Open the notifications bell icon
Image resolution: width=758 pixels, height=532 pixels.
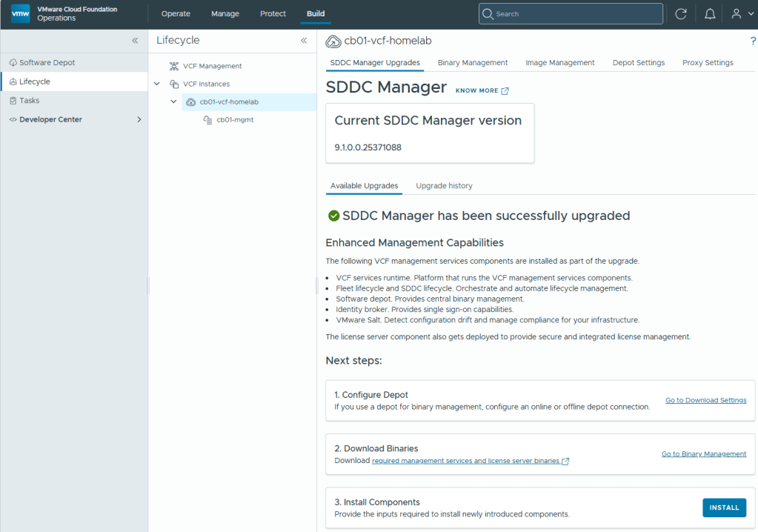710,14
